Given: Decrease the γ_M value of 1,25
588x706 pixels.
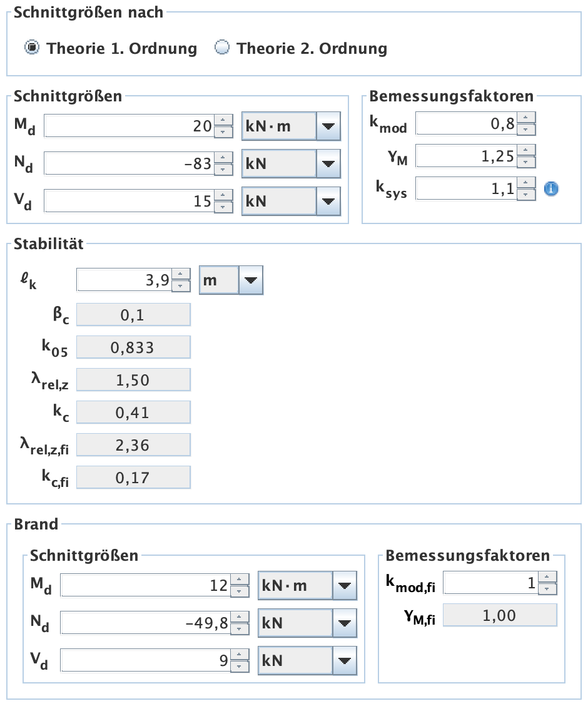Looking at the screenshot, I should click(527, 161).
